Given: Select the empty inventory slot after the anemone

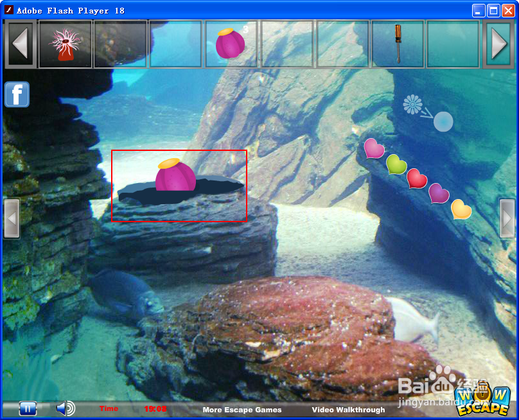Looking at the screenshot, I should click(x=120, y=44).
